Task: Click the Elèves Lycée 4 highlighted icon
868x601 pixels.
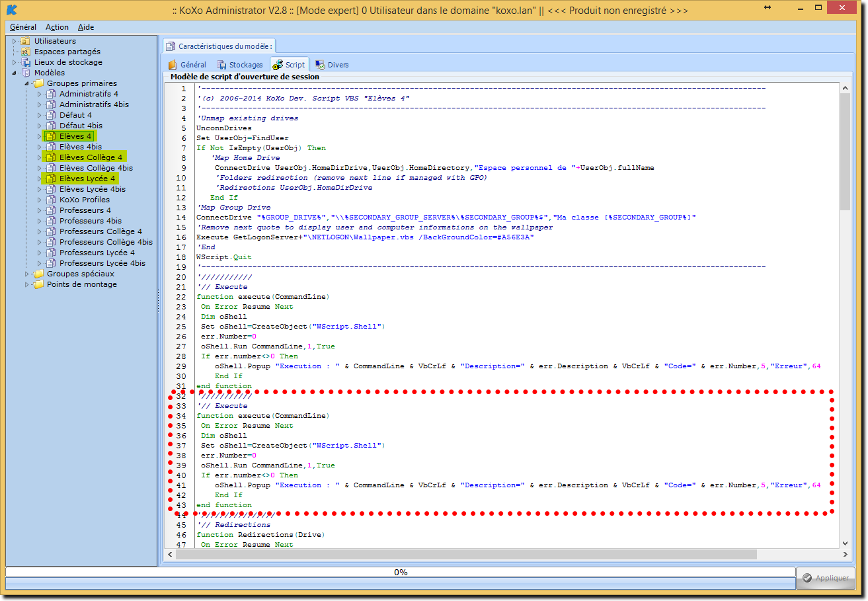Action: (50, 179)
